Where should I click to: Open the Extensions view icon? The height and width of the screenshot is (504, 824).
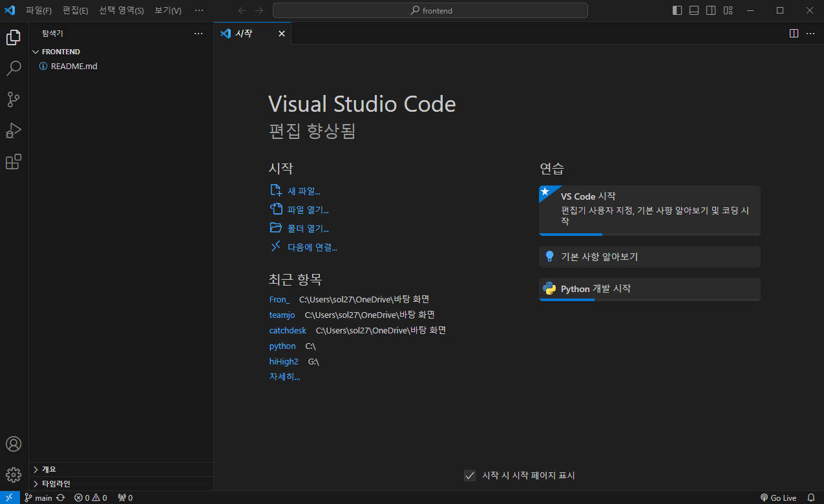pos(14,162)
